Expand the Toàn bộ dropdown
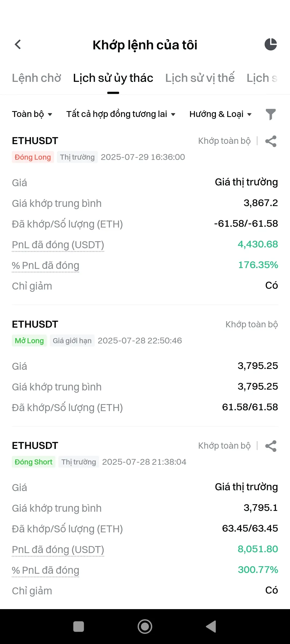 pos(32,114)
